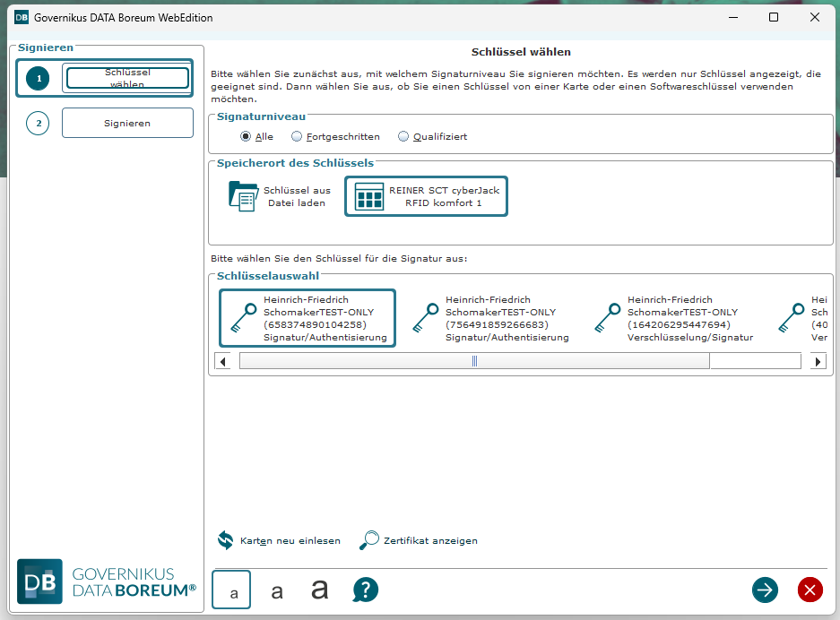Open help with the question mark icon
The height and width of the screenshot is (620, 840).
[366, 590]
